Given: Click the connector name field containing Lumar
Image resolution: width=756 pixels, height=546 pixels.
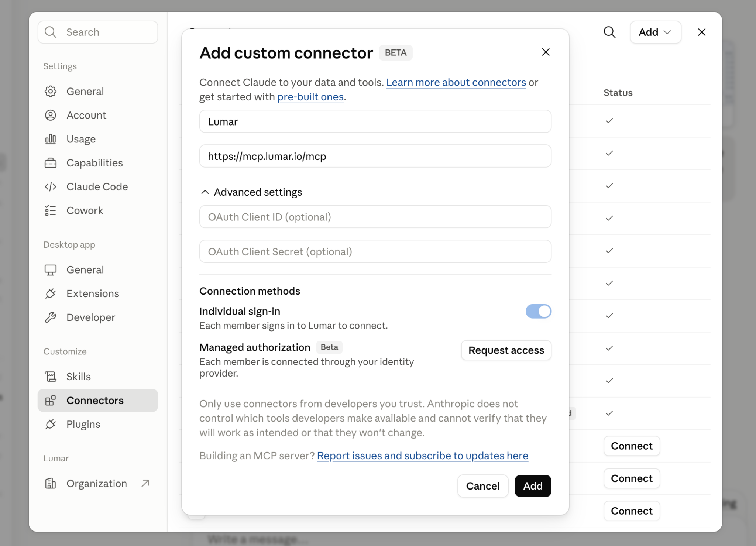Looking at the screenshot, I should click(x=375, y=121).
